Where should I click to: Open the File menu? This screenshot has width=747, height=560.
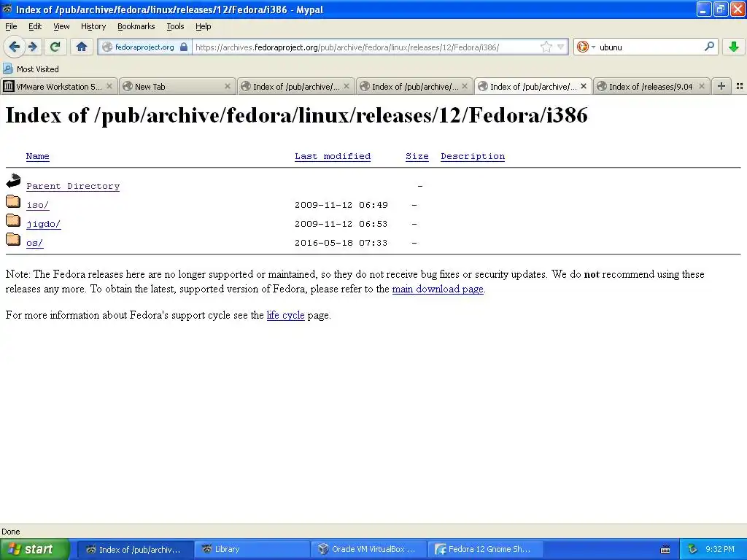tap(11, 26)
